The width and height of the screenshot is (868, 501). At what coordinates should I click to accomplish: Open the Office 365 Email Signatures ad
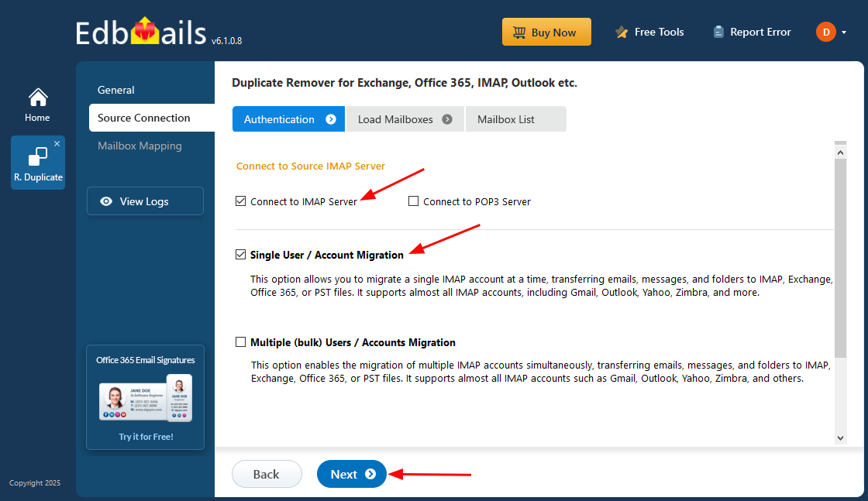(x=146, y=396)
